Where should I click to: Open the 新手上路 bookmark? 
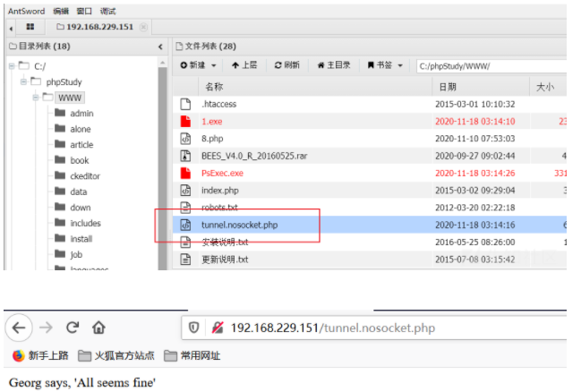point(40,355)
